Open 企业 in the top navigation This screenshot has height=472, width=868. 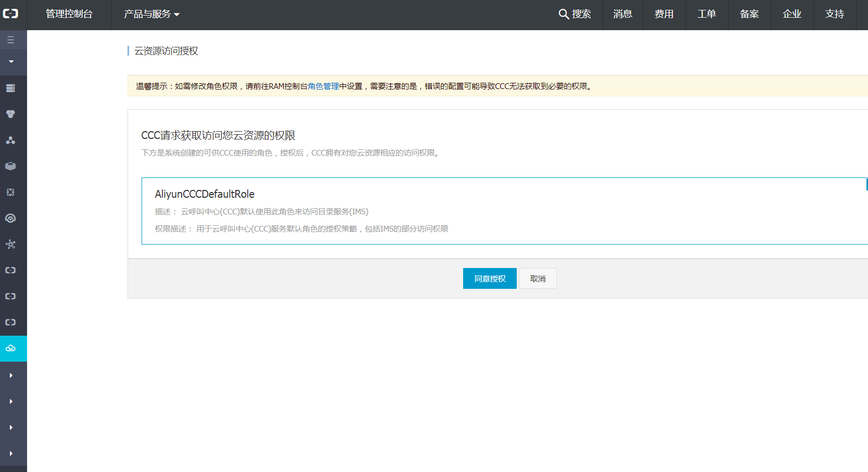point(792,14)
